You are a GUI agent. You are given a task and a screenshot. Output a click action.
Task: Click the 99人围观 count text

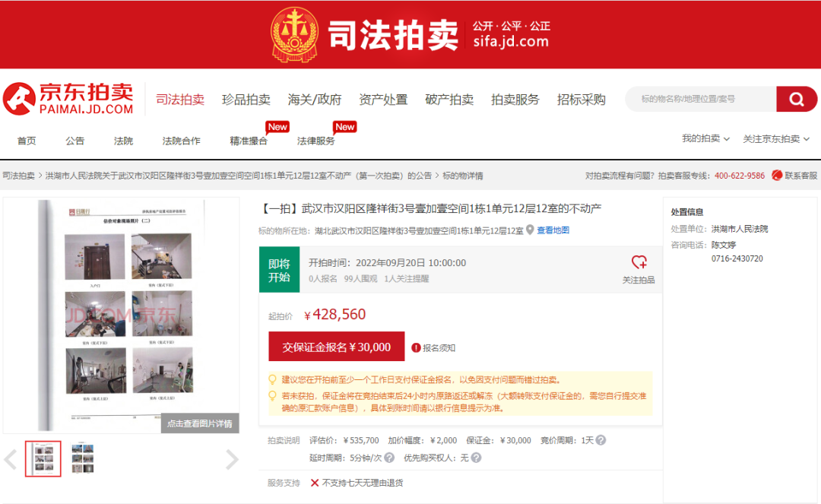[360, 279]
